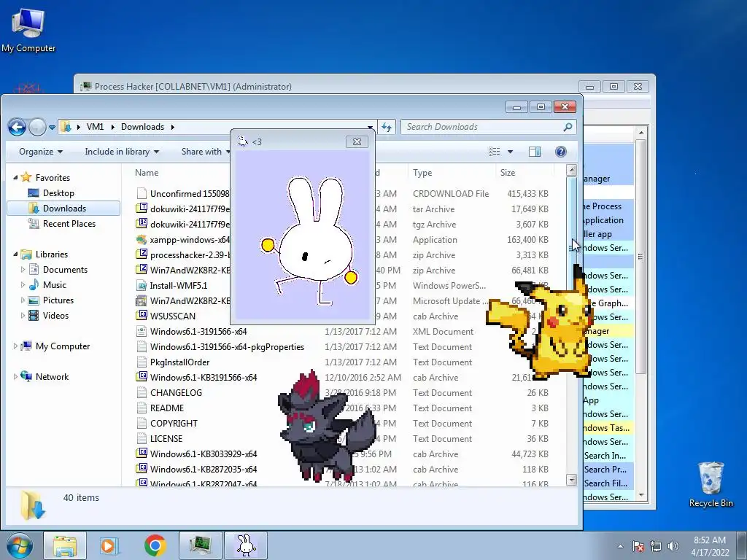Select the COPYRIGHT text file
Image resolution: width=747 pixels, height=560 pixels.
pyautogui.click(x=174, y=424)
